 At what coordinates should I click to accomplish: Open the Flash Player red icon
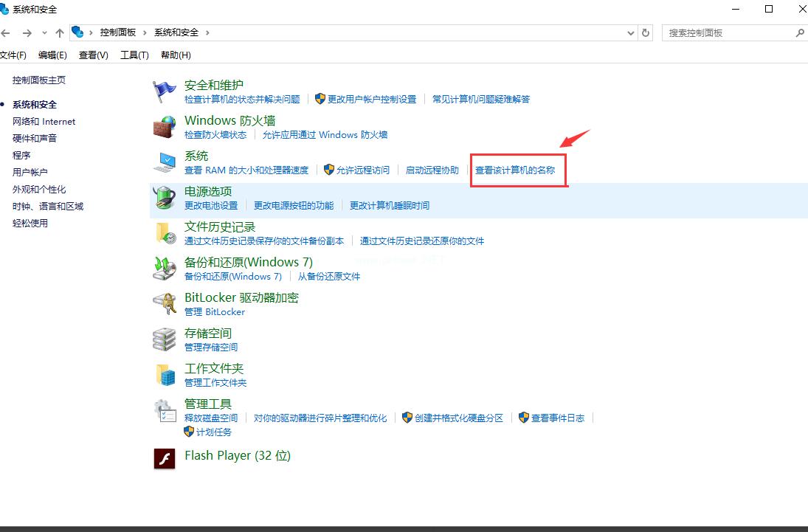coord(165,458)
